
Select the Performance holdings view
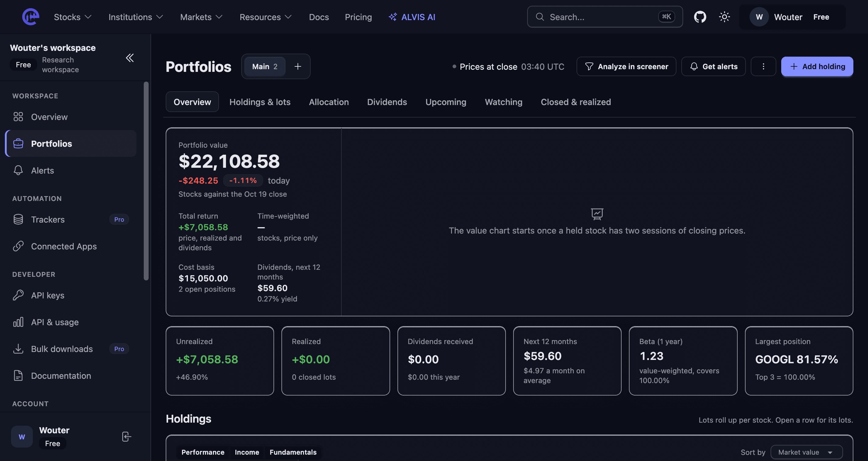click(203, 452)
